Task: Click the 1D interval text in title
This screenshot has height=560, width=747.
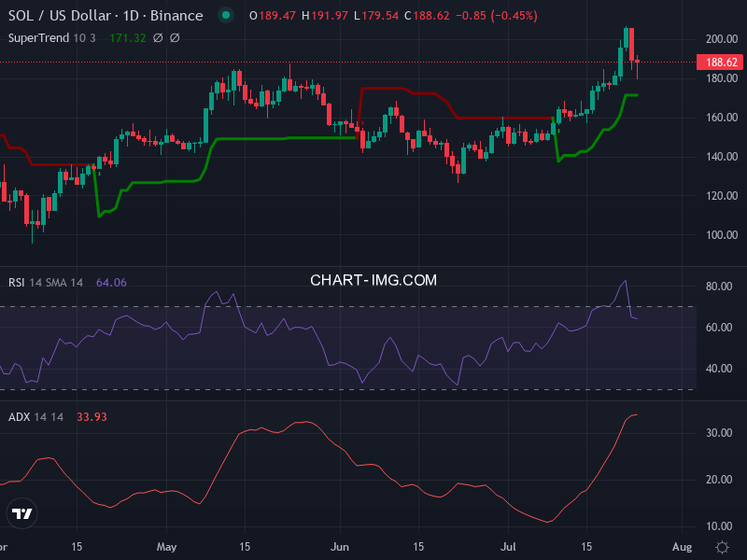Action: [131, 16]
